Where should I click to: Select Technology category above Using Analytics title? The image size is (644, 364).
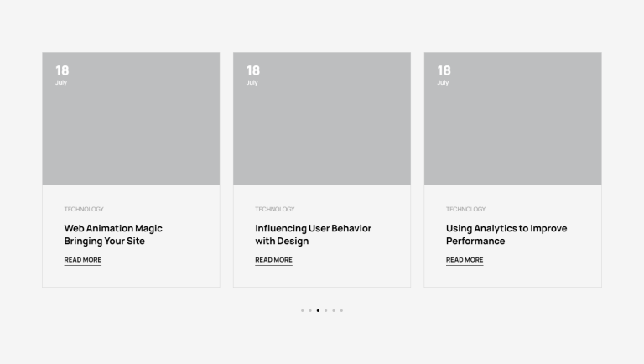(465, 209)
